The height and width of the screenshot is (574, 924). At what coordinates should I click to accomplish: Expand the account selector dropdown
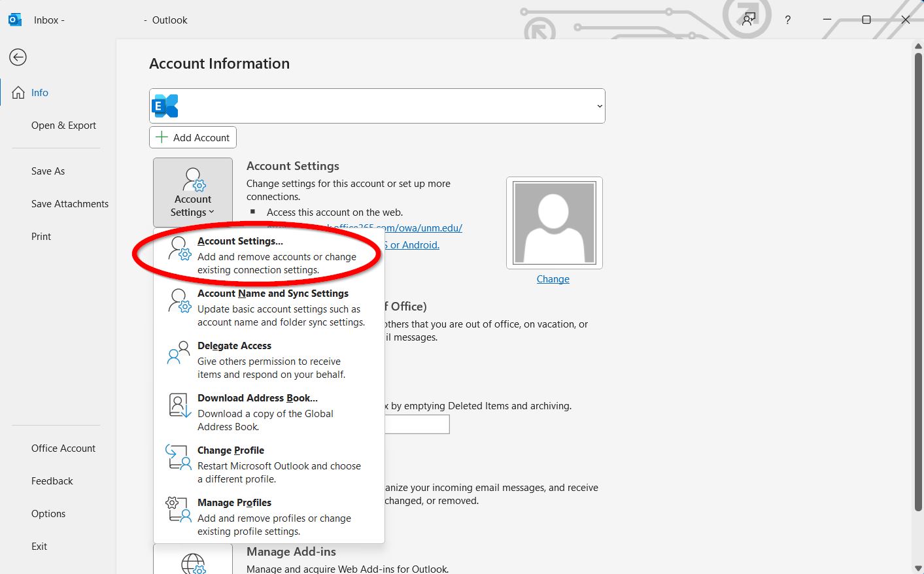599,106
